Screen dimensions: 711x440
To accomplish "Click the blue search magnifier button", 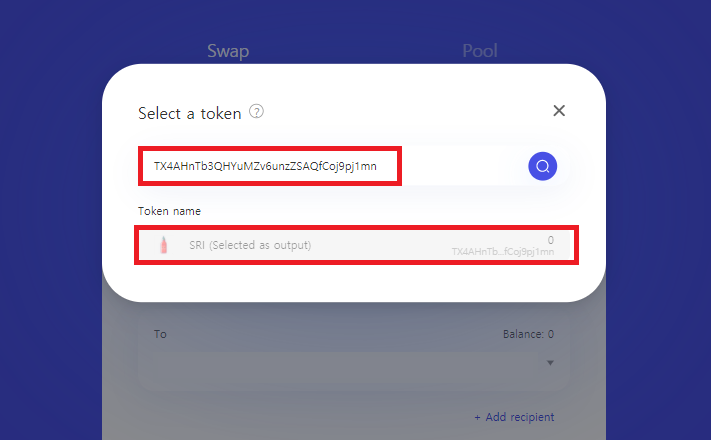I will point(542,167).
